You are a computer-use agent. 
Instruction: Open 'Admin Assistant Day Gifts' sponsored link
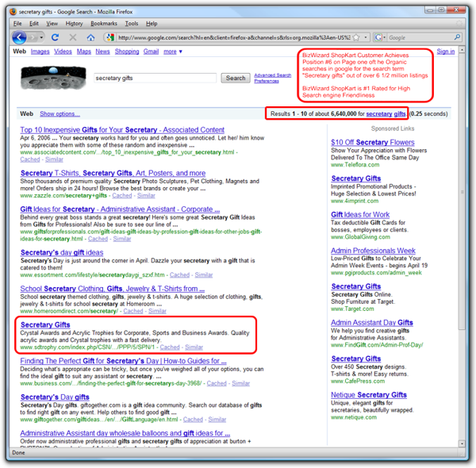point(372,323)
